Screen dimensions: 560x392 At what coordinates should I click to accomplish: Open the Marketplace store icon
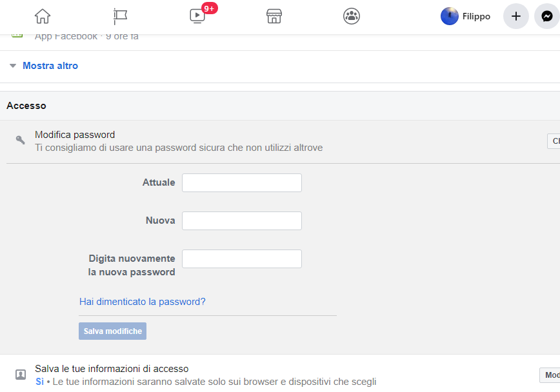(274, 16)
